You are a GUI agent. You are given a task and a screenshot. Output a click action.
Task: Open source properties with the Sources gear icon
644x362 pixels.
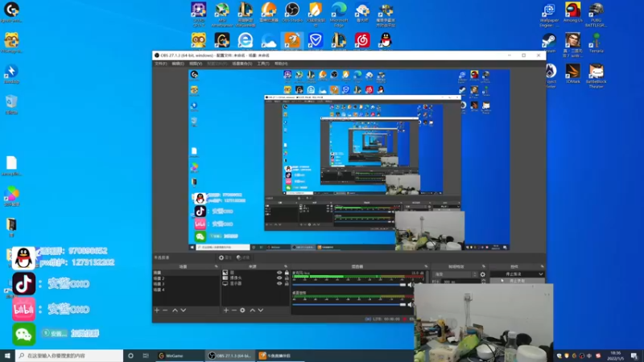click(243, 311)
